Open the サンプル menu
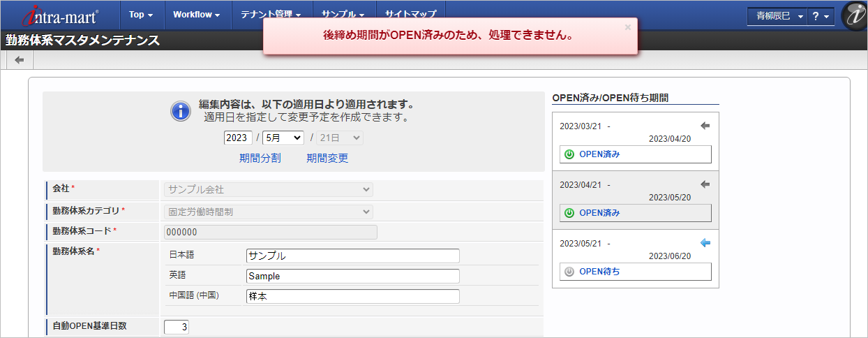Image resolution: width=868 pixels, height=338 pixels. (344, 15)
